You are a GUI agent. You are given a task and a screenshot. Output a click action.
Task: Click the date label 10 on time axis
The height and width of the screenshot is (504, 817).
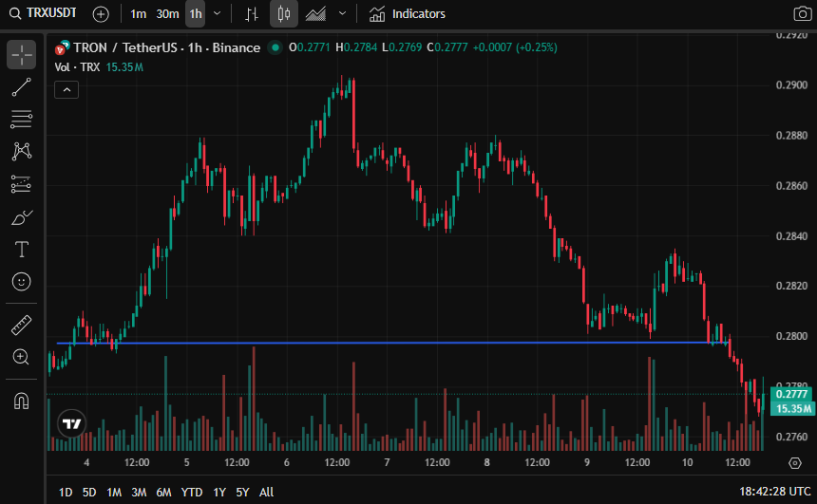687,462
